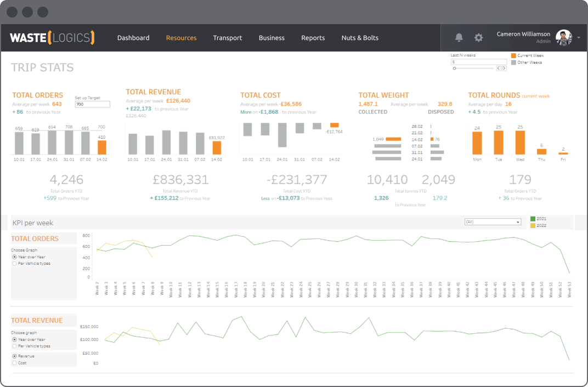The width and height of the screenshot is (588, 387).
Task: Select Year over Year for Total Revenue
Action: pyautogui.click(x=15, y=339)
